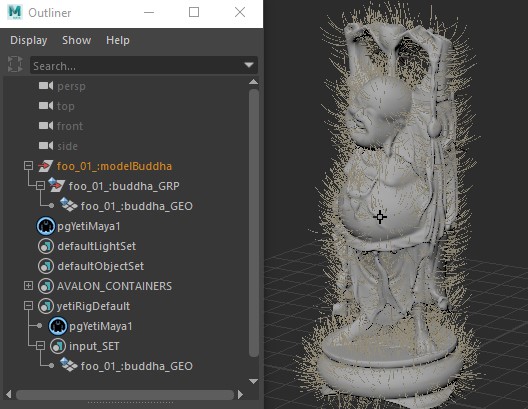This screenshot has height=409, width=528.
Task: Collapse the input_SET node
Action: [40, 346]
